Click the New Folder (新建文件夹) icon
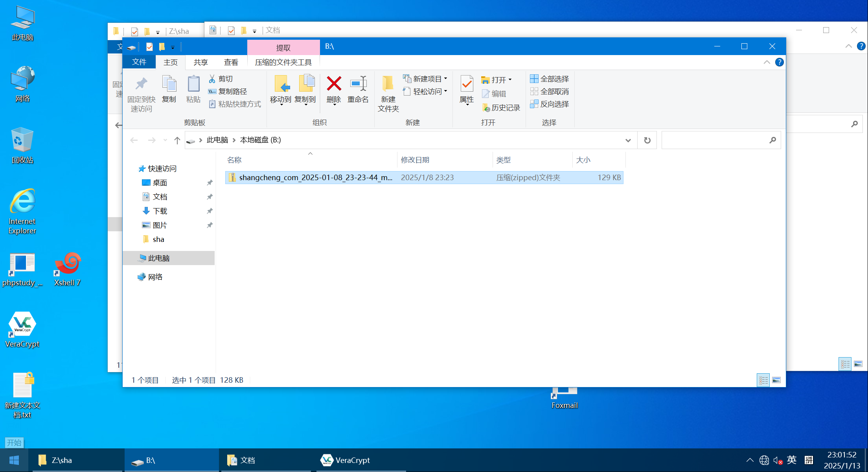The width and height of the screenshot is (868, 472). click(x=388, y=84)
